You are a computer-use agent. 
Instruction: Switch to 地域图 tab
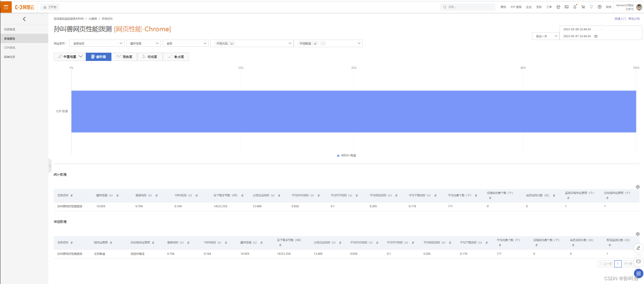tap(150, 57)
